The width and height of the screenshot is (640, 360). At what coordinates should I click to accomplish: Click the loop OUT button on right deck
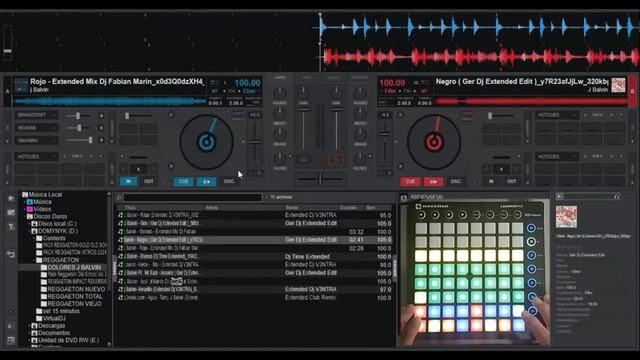pyautogui.click(x=511, y=181)
